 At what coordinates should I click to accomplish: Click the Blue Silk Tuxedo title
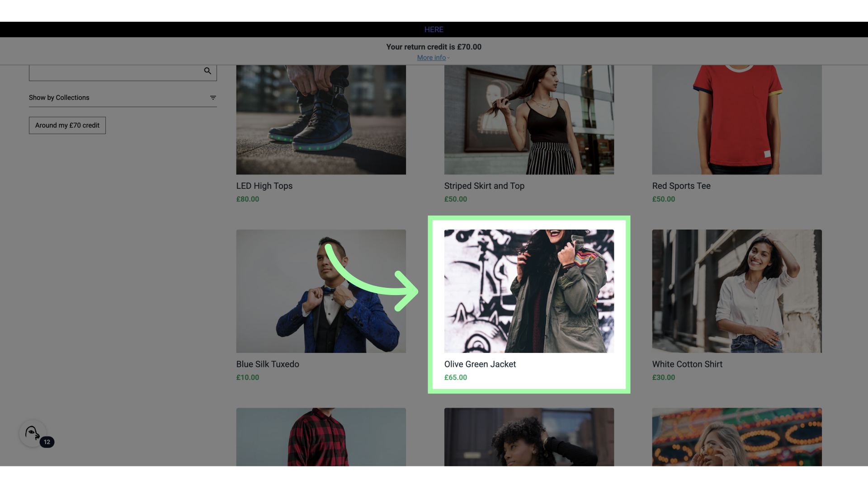268,364
